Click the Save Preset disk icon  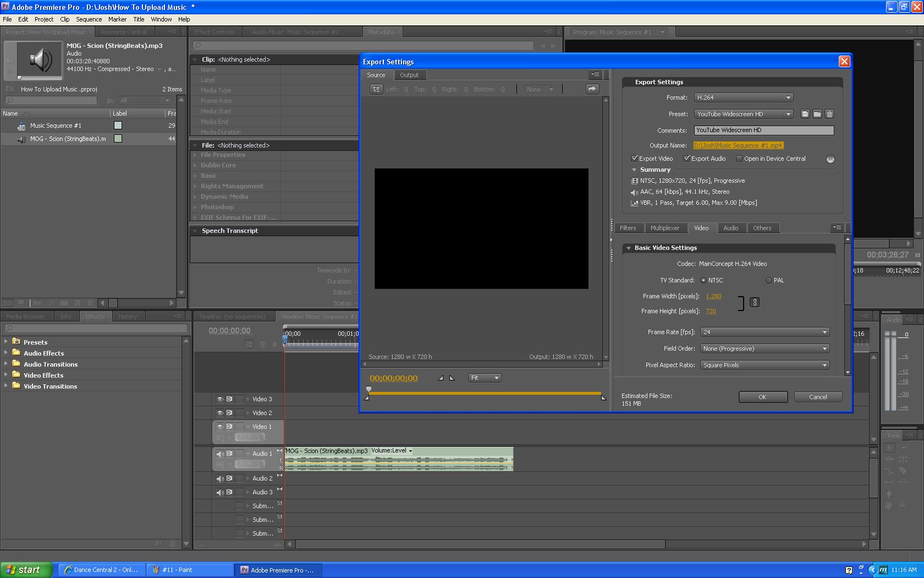805,114
